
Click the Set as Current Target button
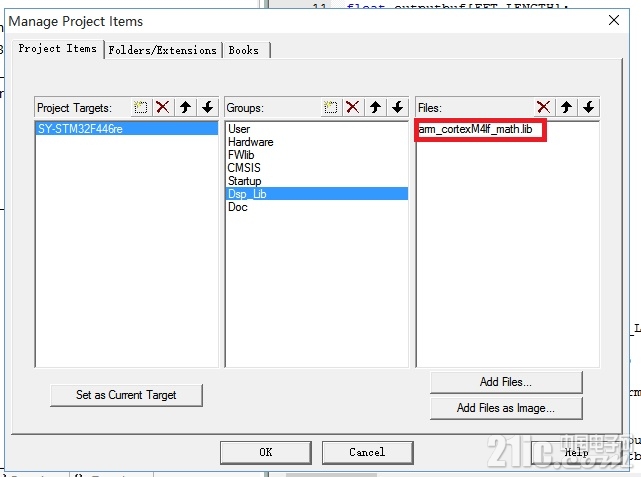(126, 395)
